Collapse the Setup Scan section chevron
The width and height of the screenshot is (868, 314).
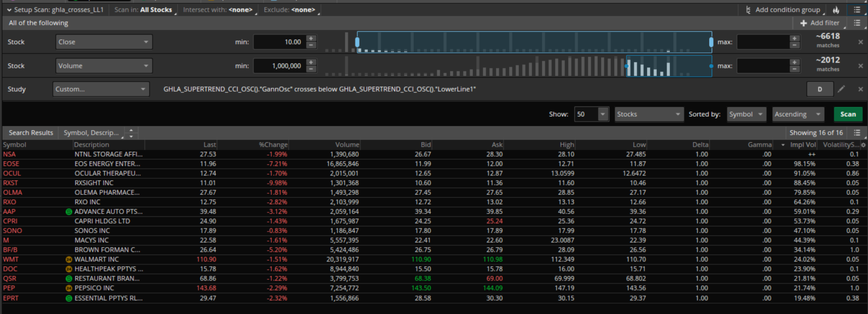click(9, 10)
